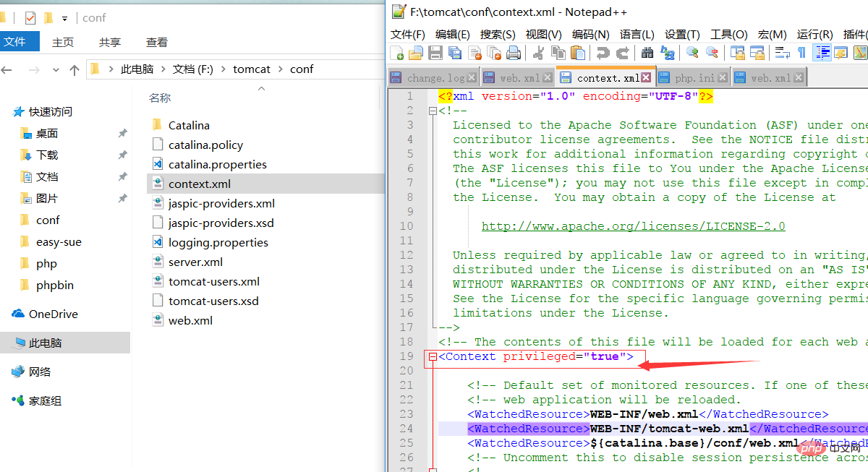This screenshot has width=868, height=472.
Task: Click the Paste clipboard icon
Action: click(x=577, y=52)
